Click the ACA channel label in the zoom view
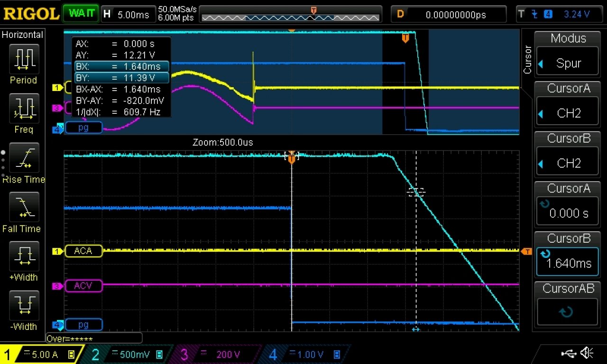The image size is (607, 364). 83,251
